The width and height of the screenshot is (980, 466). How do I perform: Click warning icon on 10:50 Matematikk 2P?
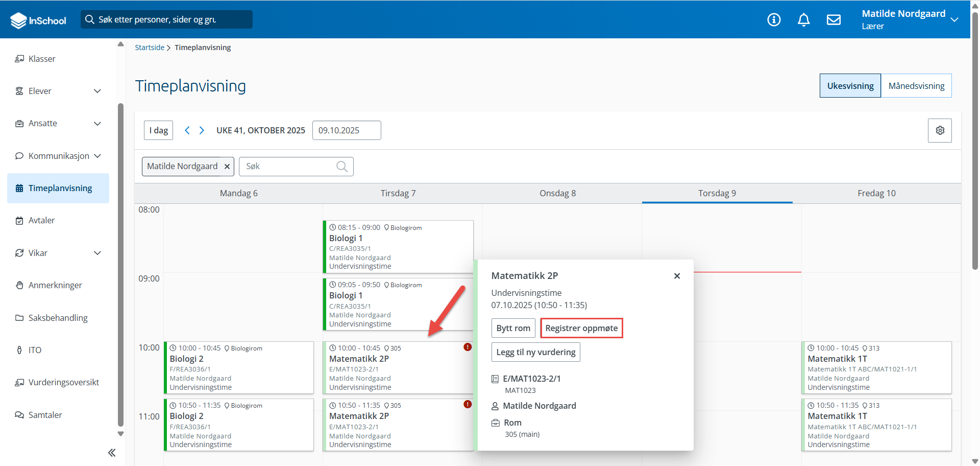pos(468,404)
